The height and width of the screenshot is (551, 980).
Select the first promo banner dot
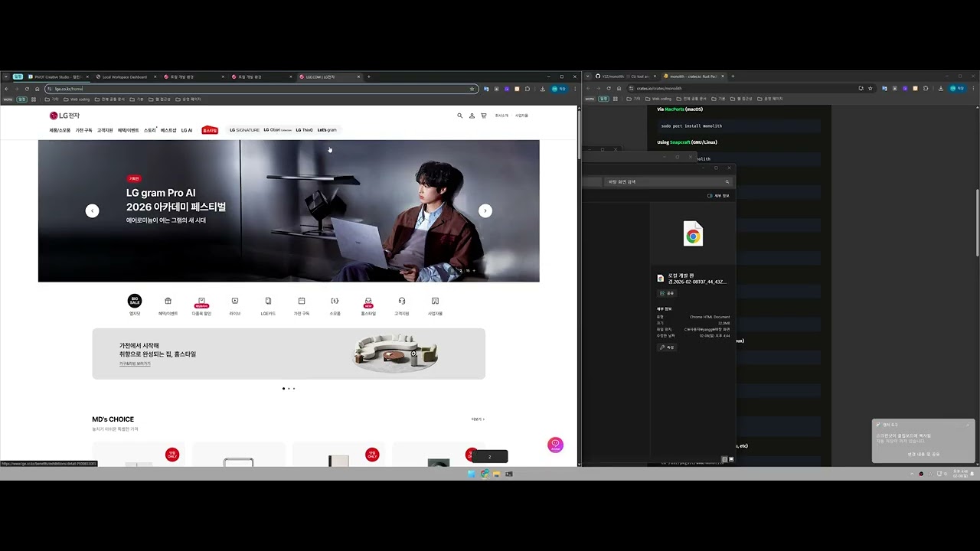283,389
